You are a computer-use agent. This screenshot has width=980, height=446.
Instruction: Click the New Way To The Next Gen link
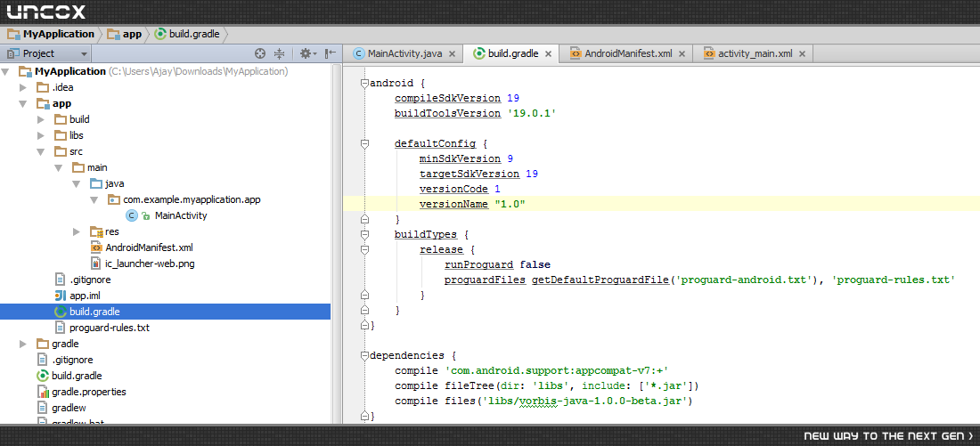pyautogui.click(x=888, y=435)
